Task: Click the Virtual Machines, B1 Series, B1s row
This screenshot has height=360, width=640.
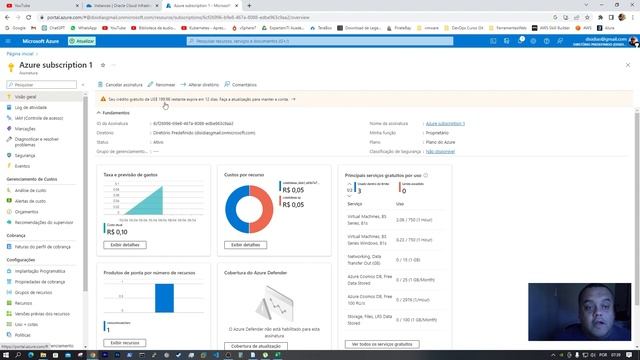Action: pyautogui.click(x=394, y=220)
